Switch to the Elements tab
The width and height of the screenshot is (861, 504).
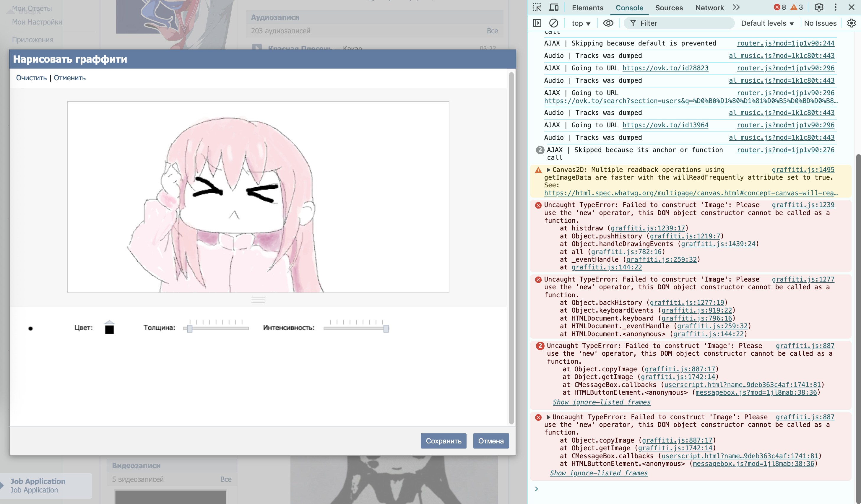click(x=587, y=8)
